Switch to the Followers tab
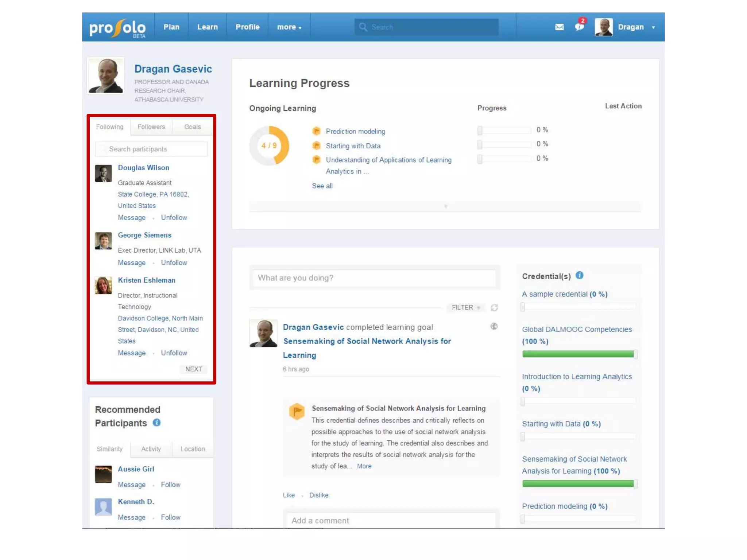 151,127
